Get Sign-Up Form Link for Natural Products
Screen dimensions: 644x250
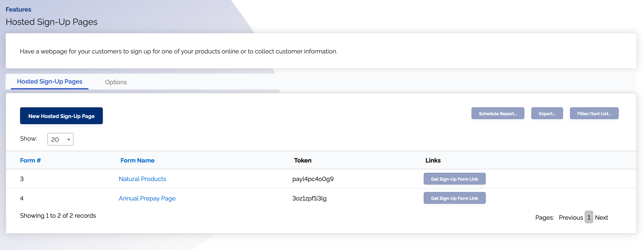pyautogui.click(x=455, y=179)
